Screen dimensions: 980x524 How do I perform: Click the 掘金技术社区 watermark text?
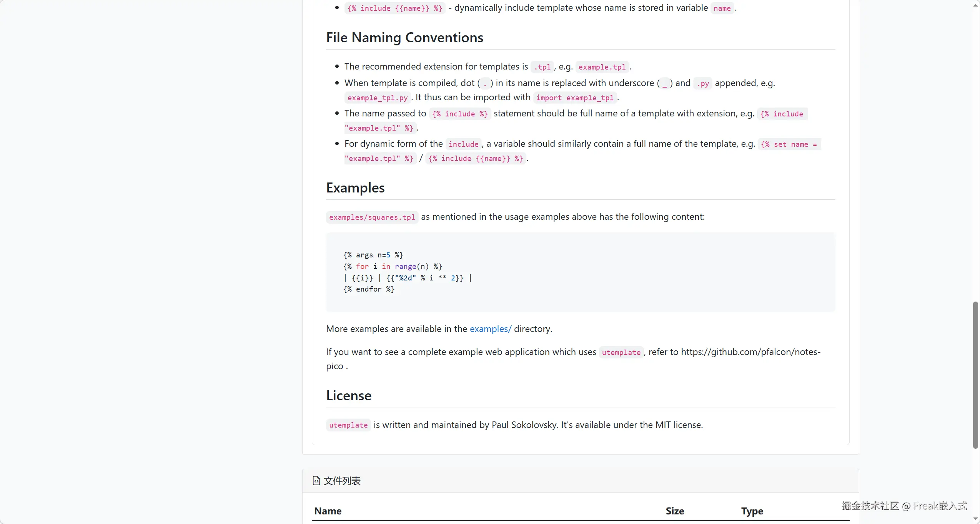point(869,506)
